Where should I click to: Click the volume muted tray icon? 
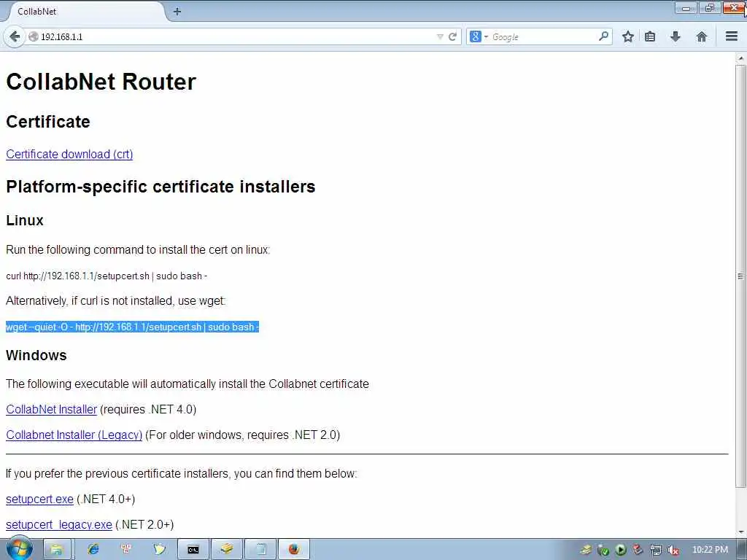(673, 550)
